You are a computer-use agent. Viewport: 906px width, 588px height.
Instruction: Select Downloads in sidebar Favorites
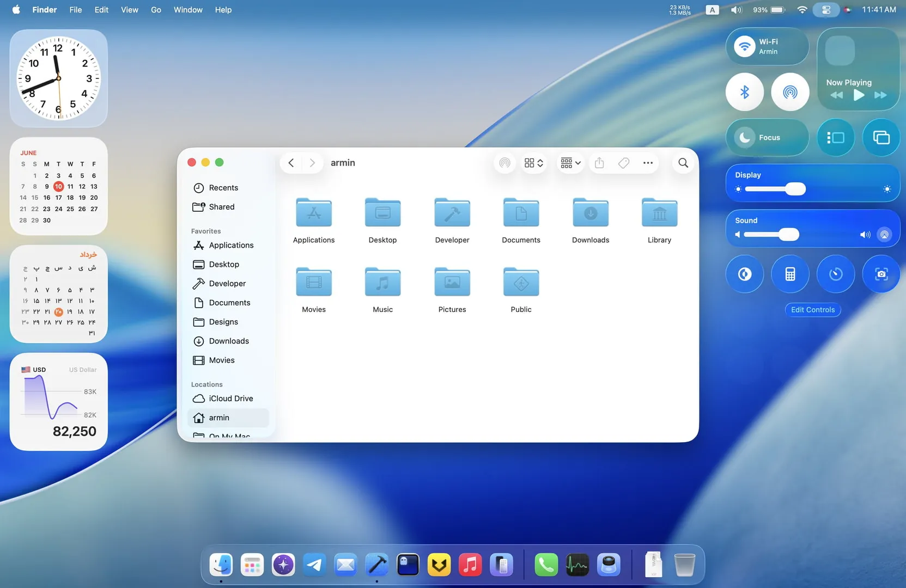click(x=229, y=341)
